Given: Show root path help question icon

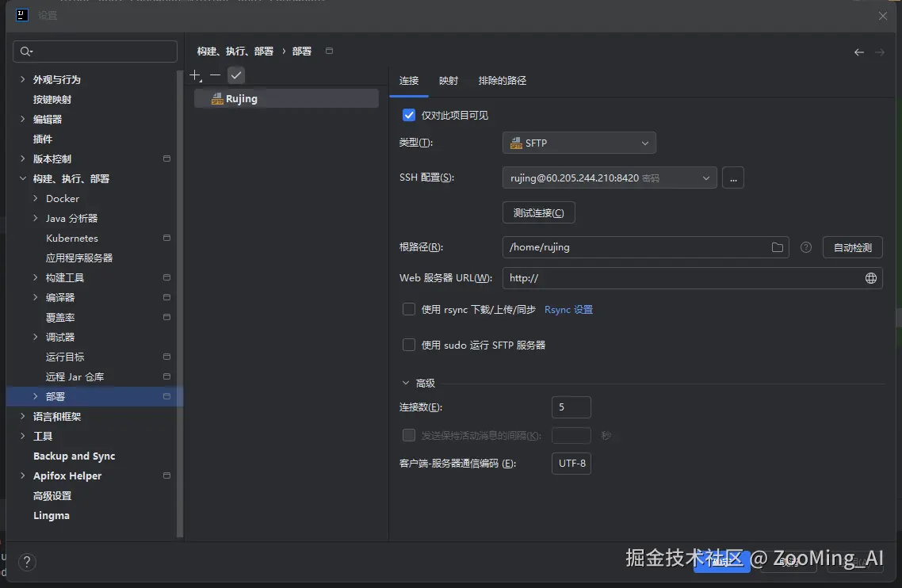Looking at the screenshot, I should click(x=806, y=247).
